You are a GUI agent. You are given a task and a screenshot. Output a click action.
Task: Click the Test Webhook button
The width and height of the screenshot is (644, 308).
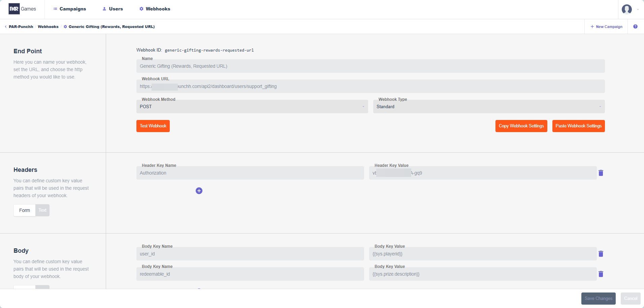153,126
